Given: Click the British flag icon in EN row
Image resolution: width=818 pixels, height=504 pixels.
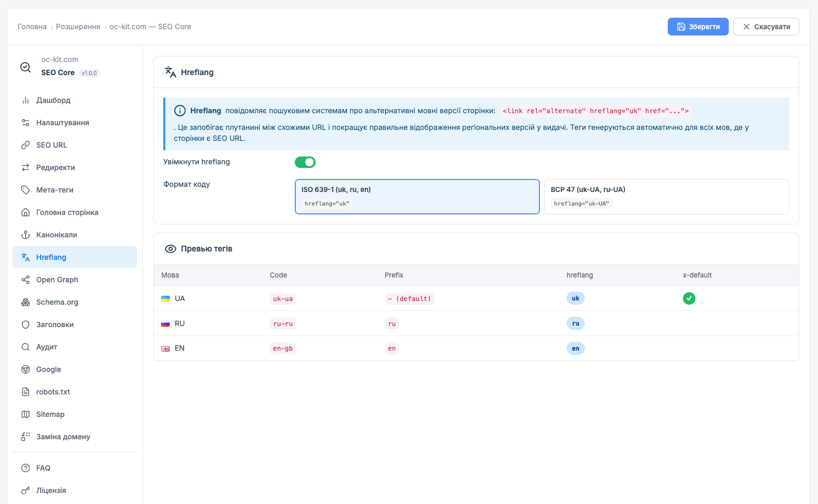Looking at the screenshot, I should (x=165, y=349).
